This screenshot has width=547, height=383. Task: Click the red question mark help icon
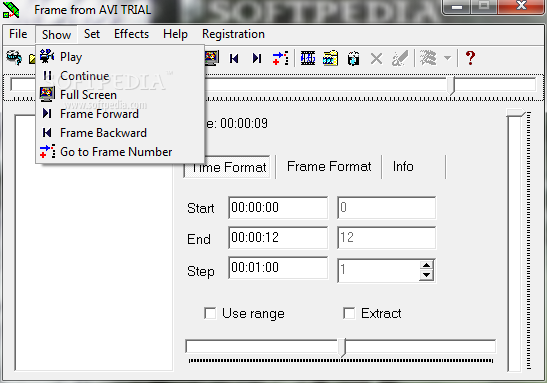pos(470,58)
